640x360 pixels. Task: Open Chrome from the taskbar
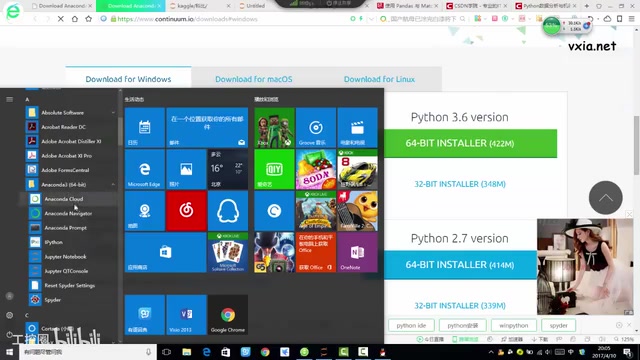click(x=265, y=352)
